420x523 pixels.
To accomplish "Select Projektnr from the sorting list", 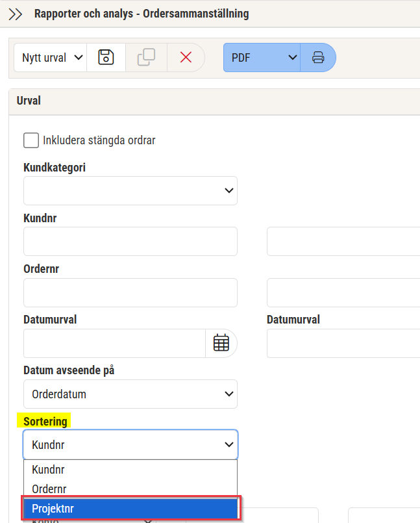I will [130, 509].
